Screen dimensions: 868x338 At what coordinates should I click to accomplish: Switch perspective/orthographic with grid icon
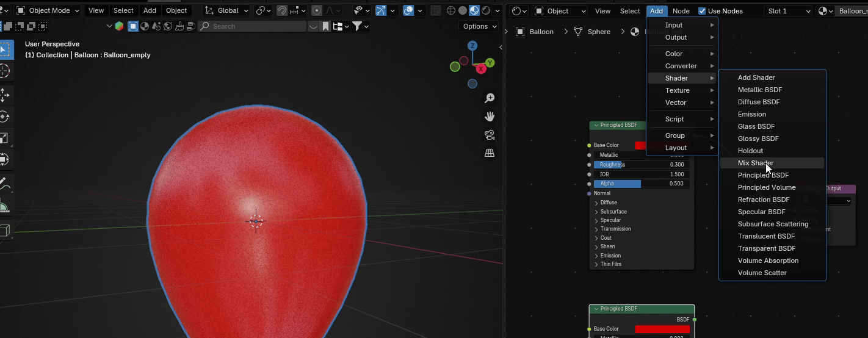(490, 153)
